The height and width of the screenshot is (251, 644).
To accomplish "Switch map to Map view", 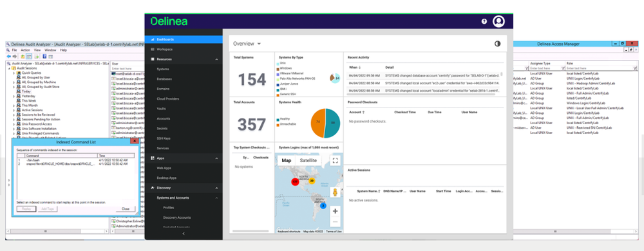I will point(287,160).
